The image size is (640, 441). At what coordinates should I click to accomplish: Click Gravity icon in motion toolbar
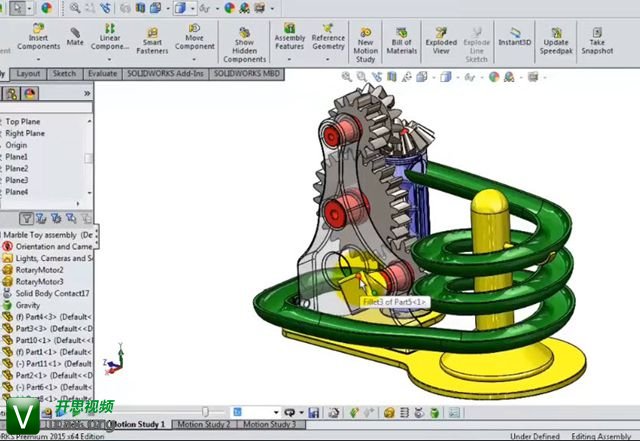(x=434, y=413)
